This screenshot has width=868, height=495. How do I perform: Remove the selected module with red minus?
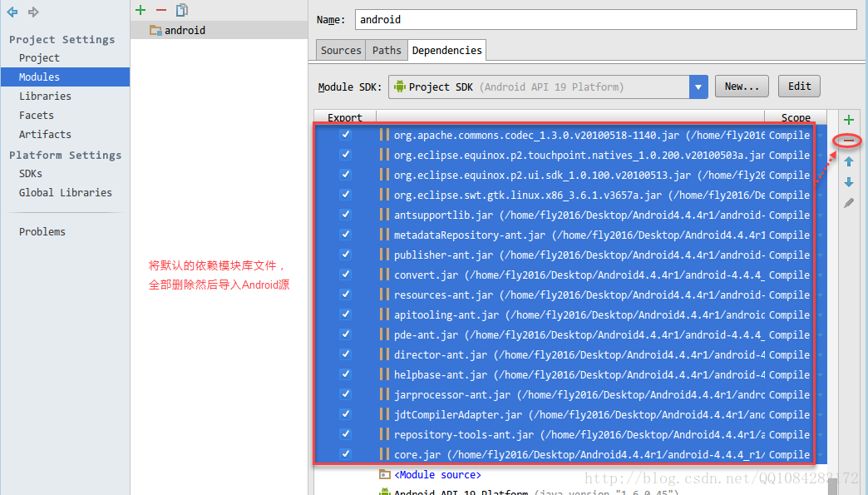coord(161,10)
